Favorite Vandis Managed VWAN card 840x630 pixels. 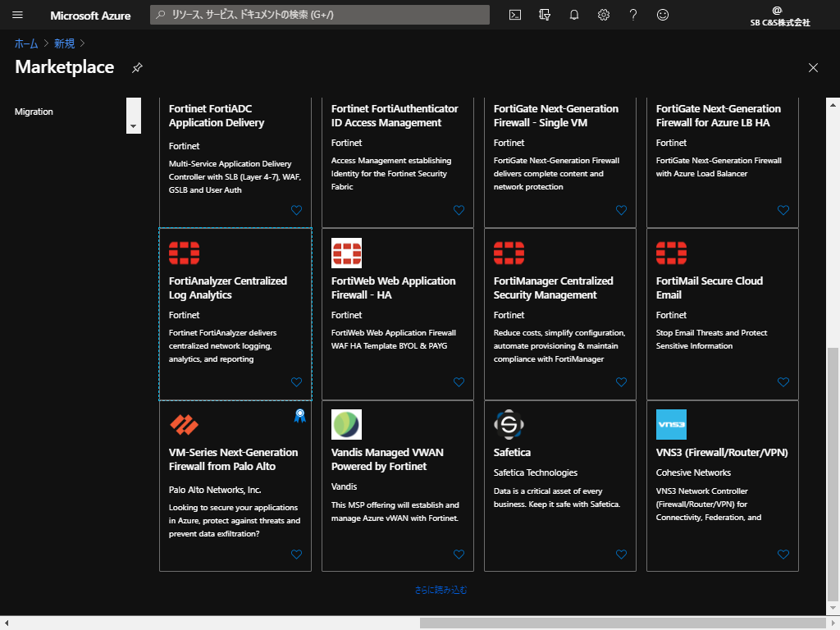tap(459, 555)
